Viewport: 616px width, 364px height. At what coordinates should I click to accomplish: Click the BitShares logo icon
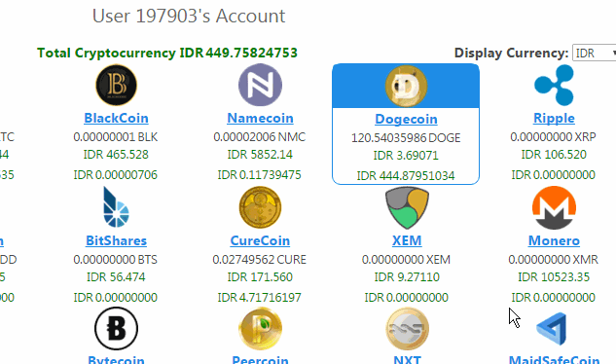[x=116, y=207]
